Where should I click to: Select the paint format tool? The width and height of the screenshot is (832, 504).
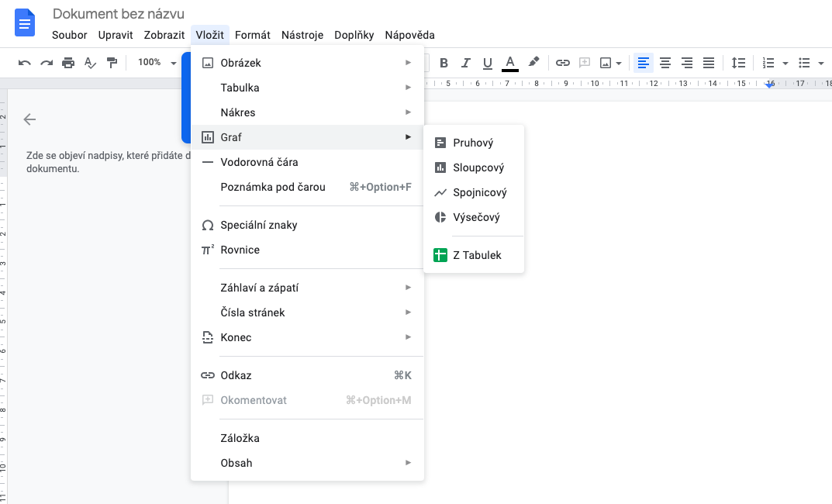tap(112, 63)
